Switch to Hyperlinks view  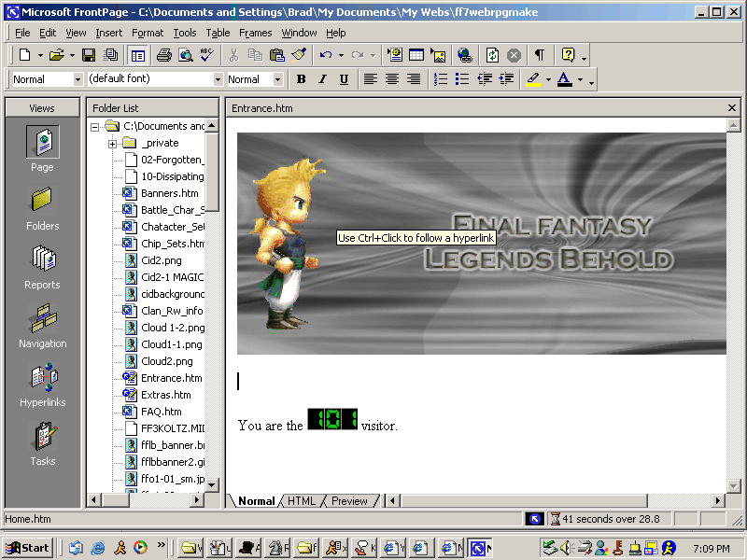[x=42, y=385]
